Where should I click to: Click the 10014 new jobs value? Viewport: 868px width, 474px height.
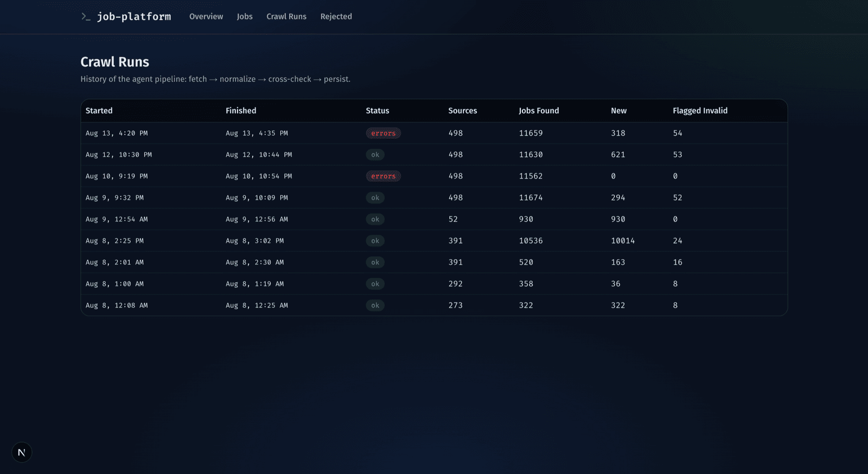(x=623, y=241)
